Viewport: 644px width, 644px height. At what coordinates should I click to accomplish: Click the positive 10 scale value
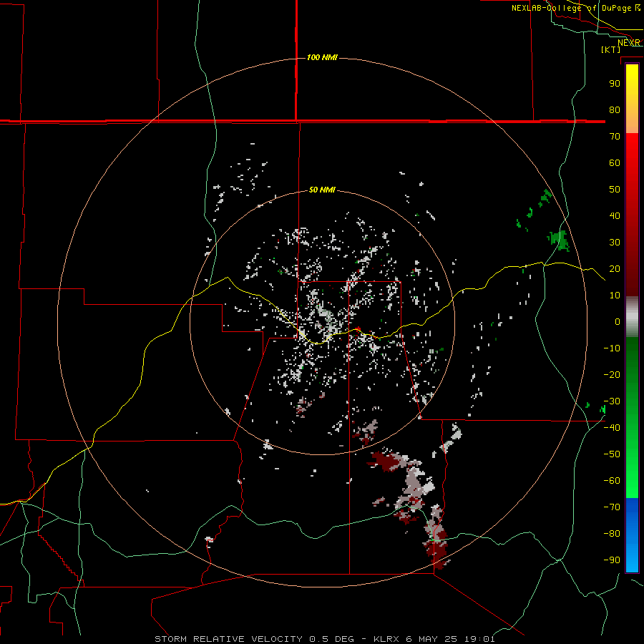pyautogui.click(x=615, y=296)
